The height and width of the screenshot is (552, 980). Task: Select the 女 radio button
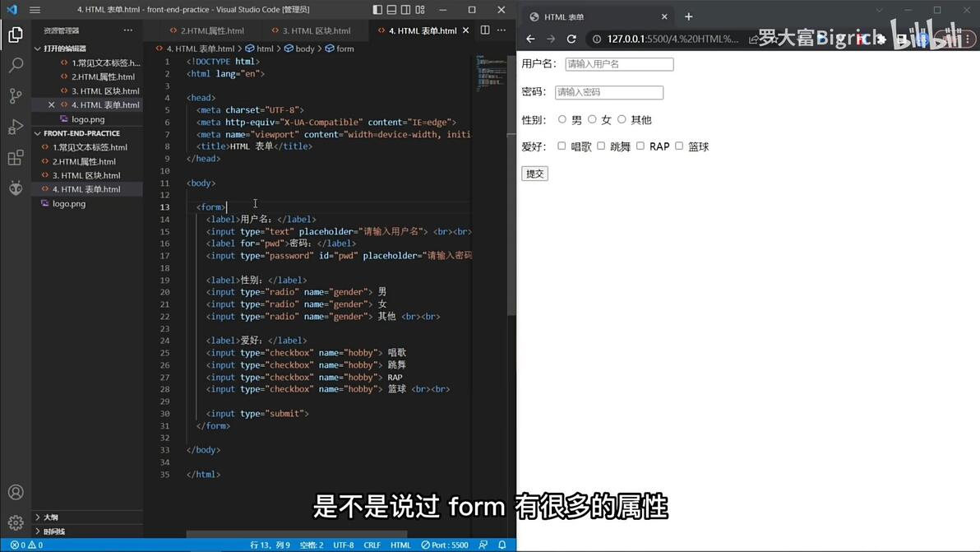[592, 119]
